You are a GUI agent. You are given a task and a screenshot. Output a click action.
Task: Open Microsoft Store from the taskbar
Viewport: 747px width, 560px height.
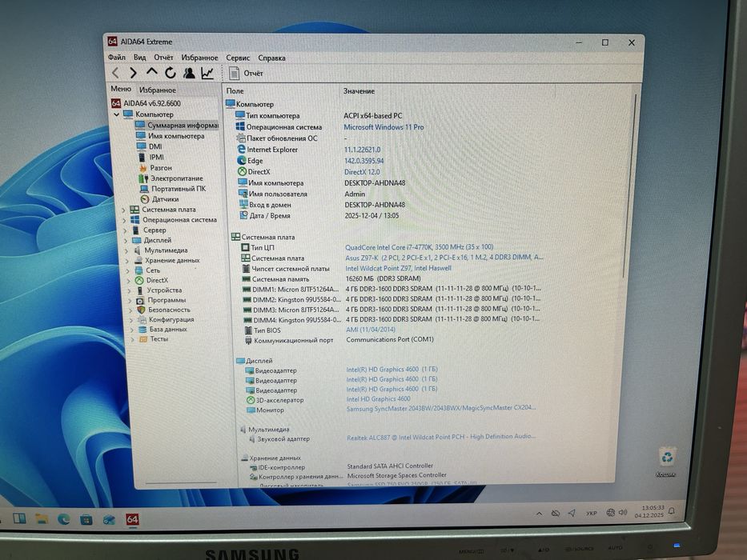[x=86, y=519]
